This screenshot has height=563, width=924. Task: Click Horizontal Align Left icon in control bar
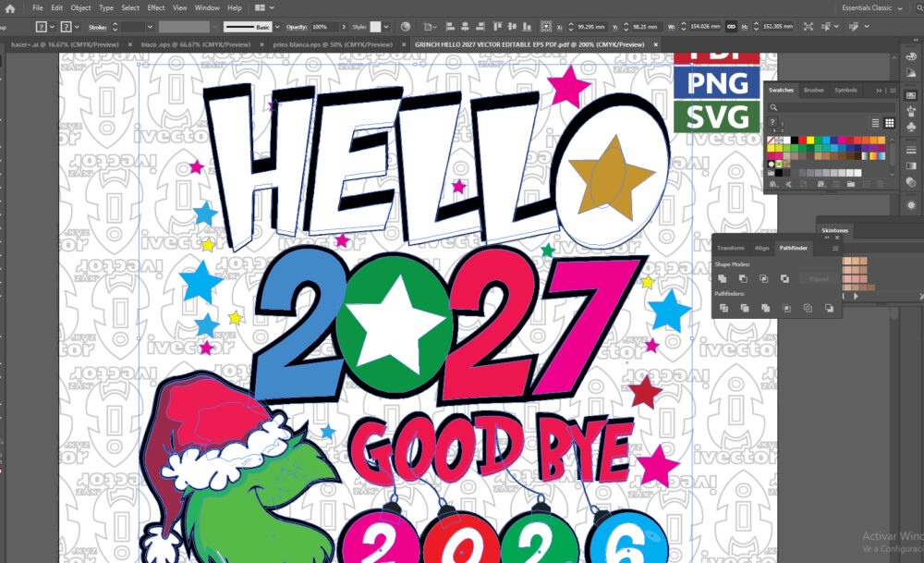450,27
